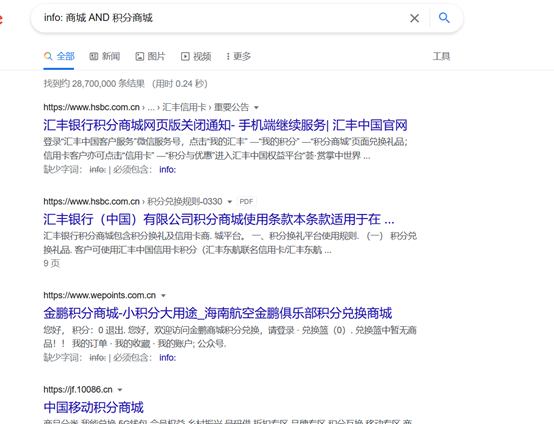Viewport: 554px width, 424px height.
Task: Click info: must-include link under 金鹏积分商城 result
Action: 167,358
